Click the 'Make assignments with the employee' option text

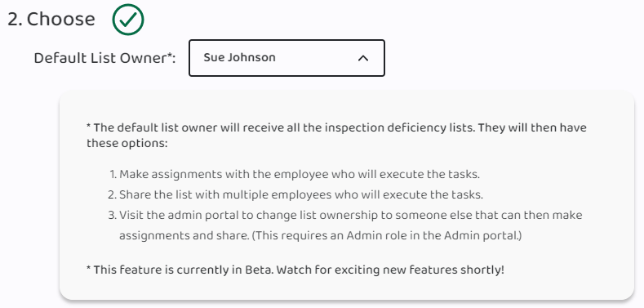tap(300, 174)
